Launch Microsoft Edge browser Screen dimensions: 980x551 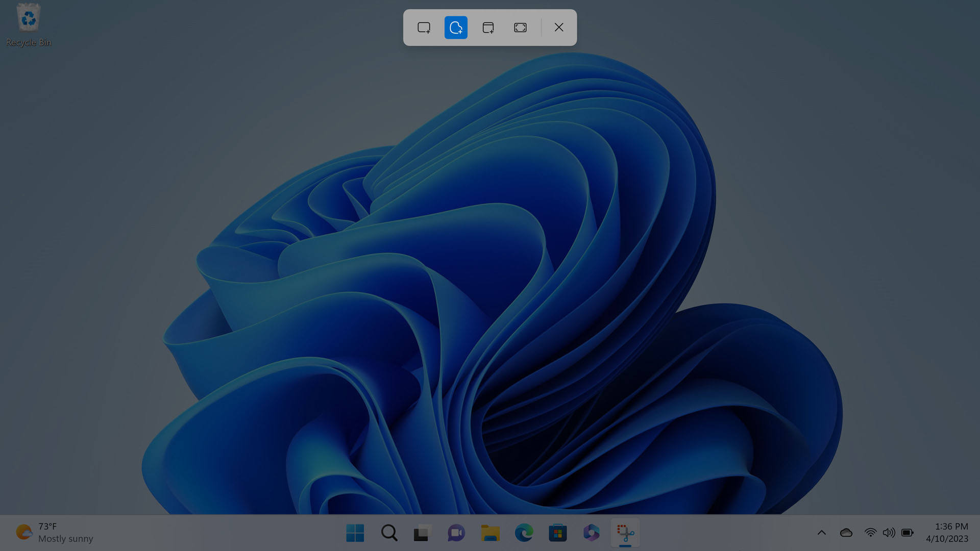[x=524, y=533]
